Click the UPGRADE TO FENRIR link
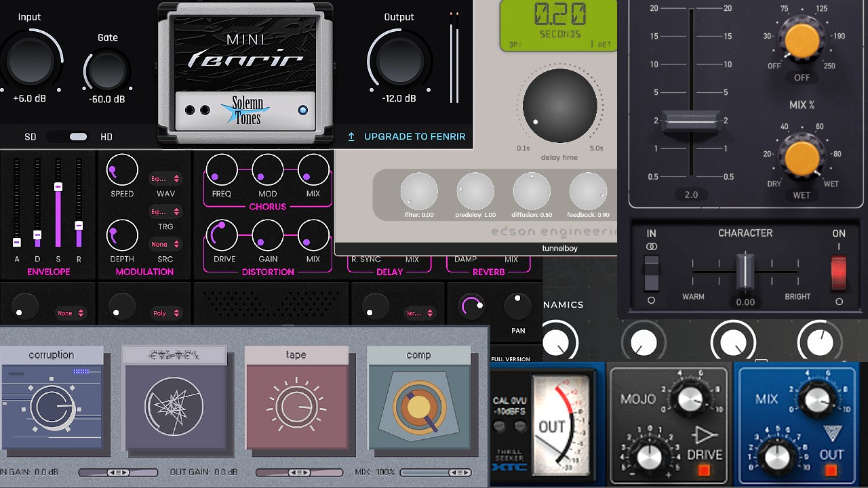The image size is (868, 488). (x=414, y=136)
